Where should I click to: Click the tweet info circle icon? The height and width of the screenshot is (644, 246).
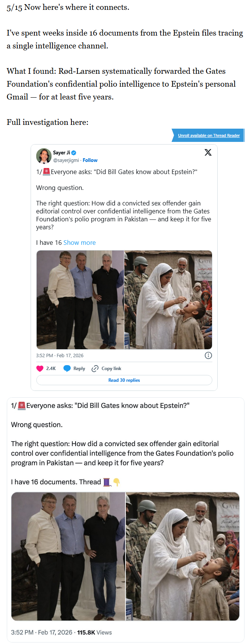click(208, 355)
